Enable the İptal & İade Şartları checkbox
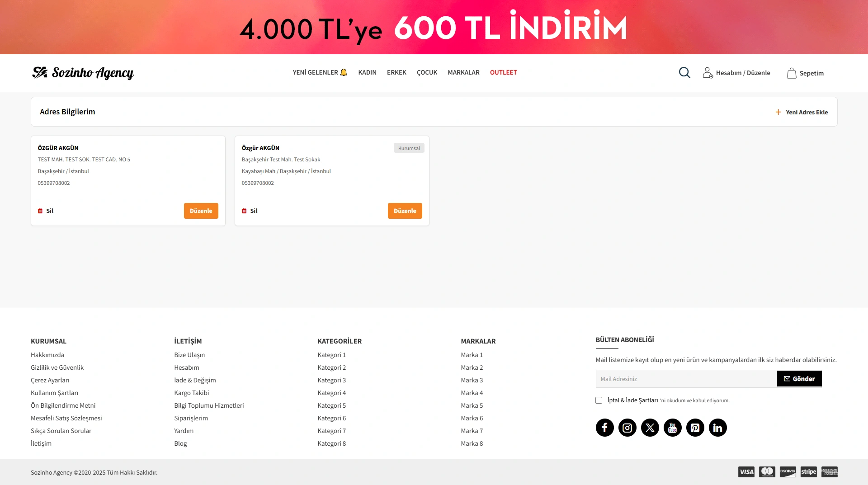Screen dimensions: 868x485 [599, 400]
